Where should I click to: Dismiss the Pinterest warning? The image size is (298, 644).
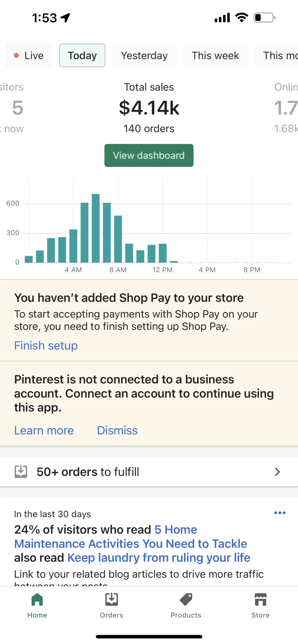(x=117, y=430)
